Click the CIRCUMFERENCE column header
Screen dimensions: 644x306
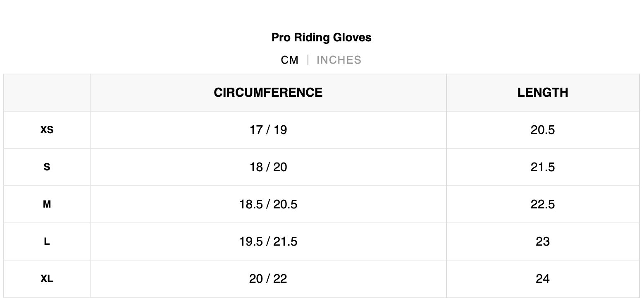(x=268, y=93)
